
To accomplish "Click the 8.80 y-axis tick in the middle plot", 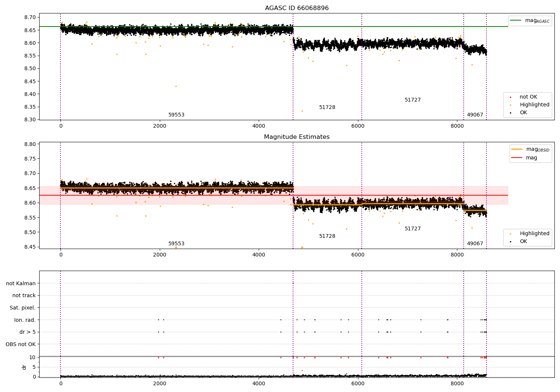I will coord(30,144).
